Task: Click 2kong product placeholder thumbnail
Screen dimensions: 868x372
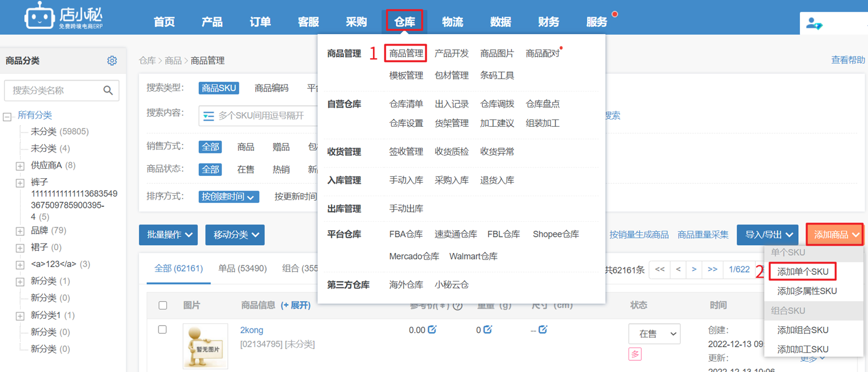Action: [x=205, y=346]
